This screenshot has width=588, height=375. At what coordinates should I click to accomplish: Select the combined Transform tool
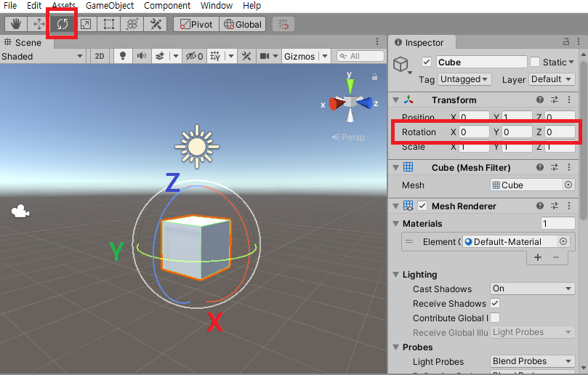pyautogui.click(x=132, y=25)
